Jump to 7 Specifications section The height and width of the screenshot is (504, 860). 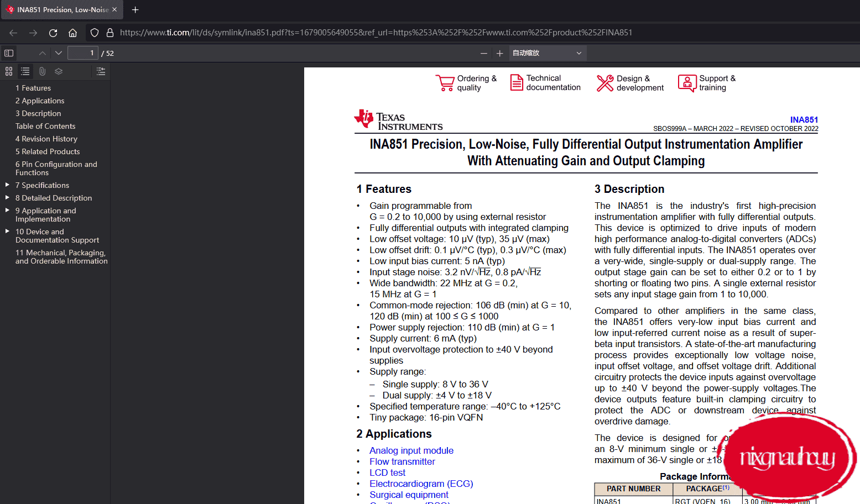pos(42,185)
